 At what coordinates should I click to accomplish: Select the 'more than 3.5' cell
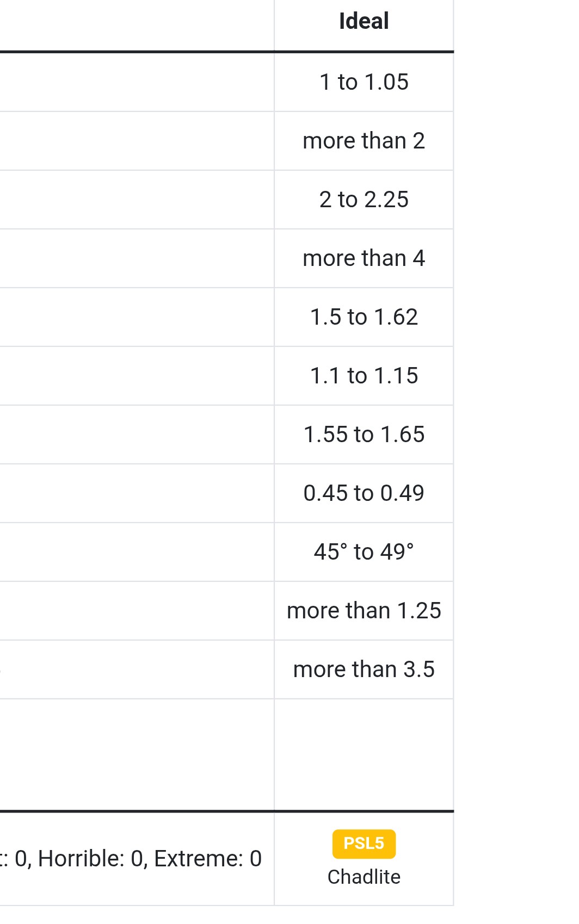tap(364, 669)
